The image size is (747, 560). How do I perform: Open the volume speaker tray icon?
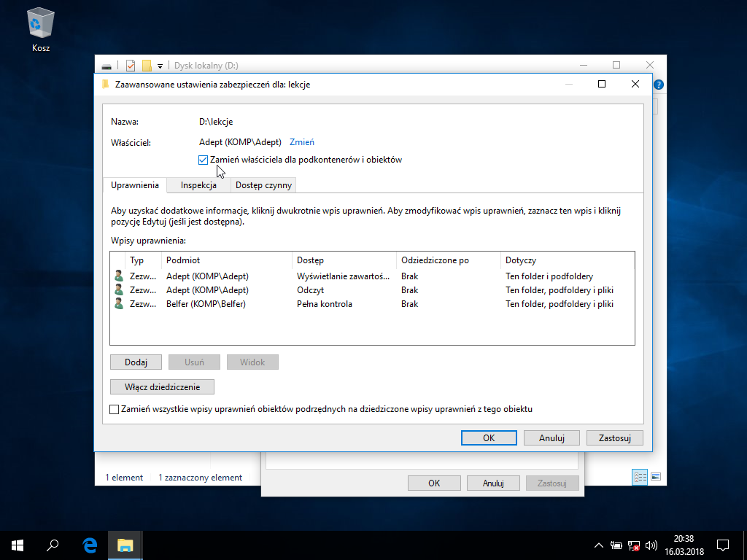click(651, 545)
